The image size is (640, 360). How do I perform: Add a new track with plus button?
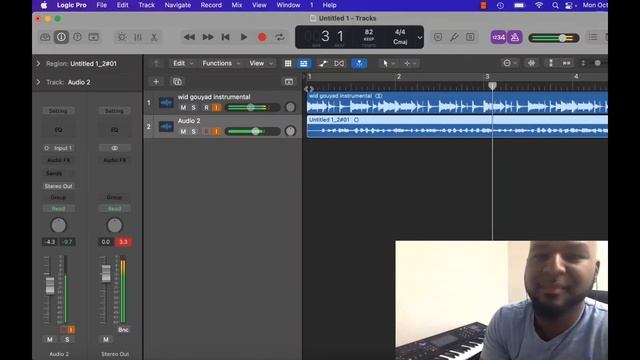tap(156, 82)
